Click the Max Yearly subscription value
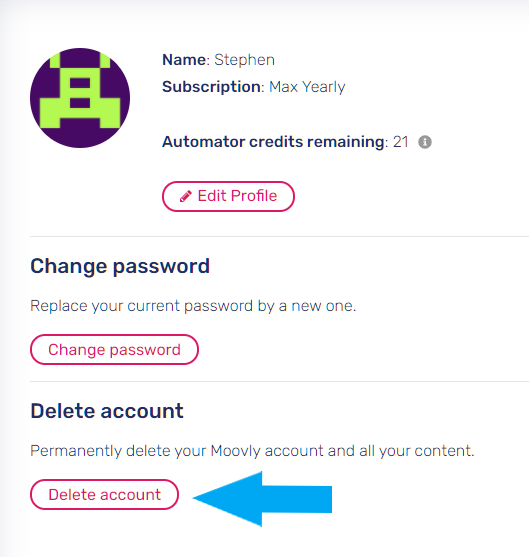The image size is (529, 557). coord(307,87)
